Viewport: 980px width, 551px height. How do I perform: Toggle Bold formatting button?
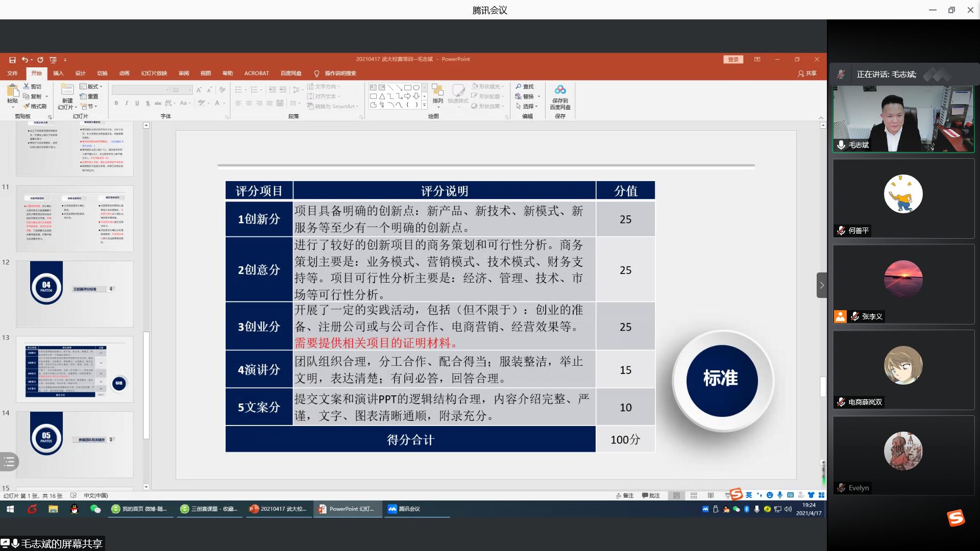116,103
